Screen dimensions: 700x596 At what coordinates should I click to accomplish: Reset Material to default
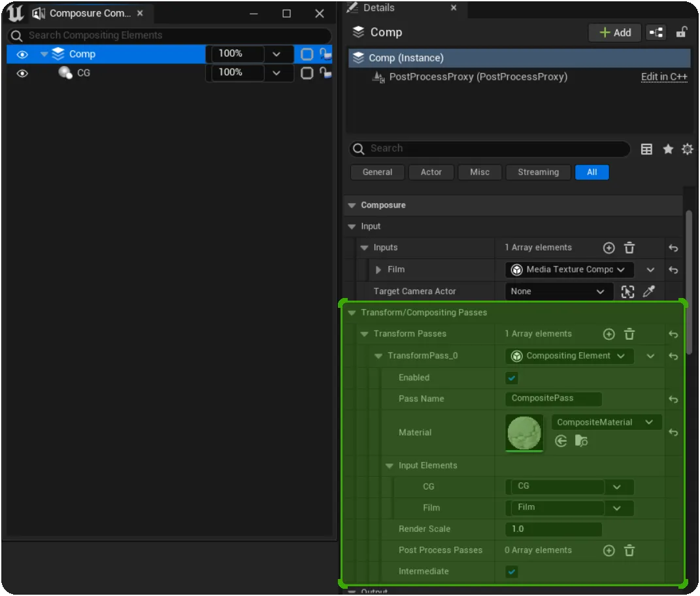tap(673, 433)
